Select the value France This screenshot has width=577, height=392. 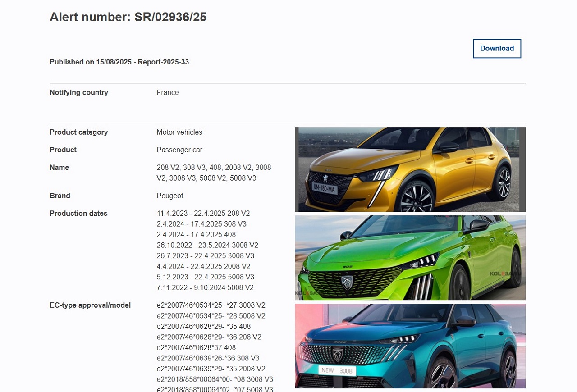pos(168,93)
